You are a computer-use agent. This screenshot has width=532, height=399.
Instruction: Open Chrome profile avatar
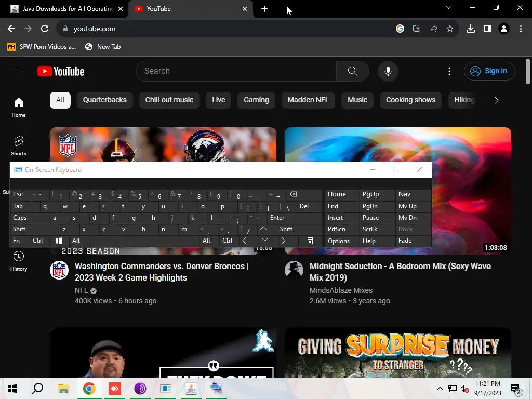click(x=504, y=29)
